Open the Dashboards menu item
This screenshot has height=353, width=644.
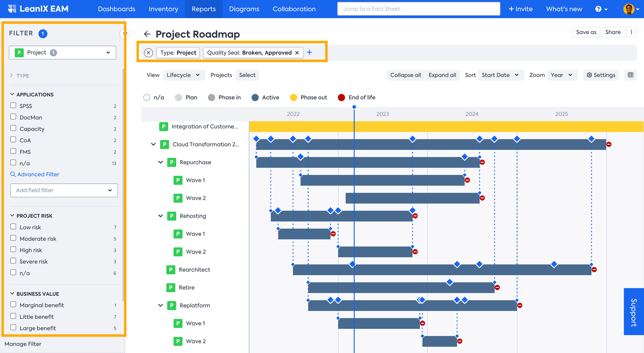point(117,9)
